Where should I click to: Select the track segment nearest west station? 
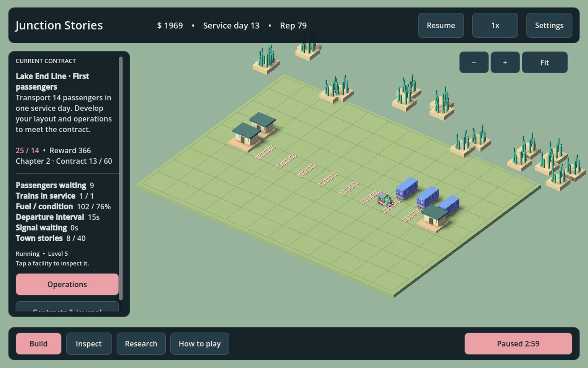pyautogui.click(x=265, y=152)
